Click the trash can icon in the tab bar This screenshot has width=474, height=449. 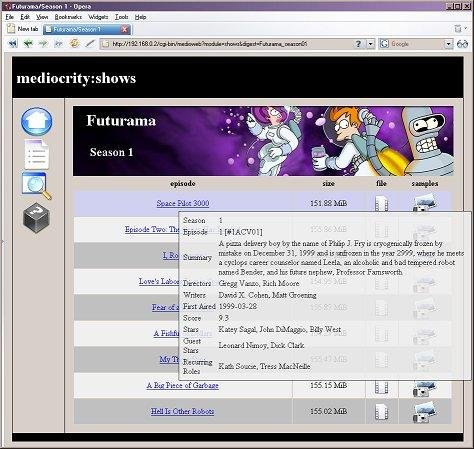[x=458, y=29]
